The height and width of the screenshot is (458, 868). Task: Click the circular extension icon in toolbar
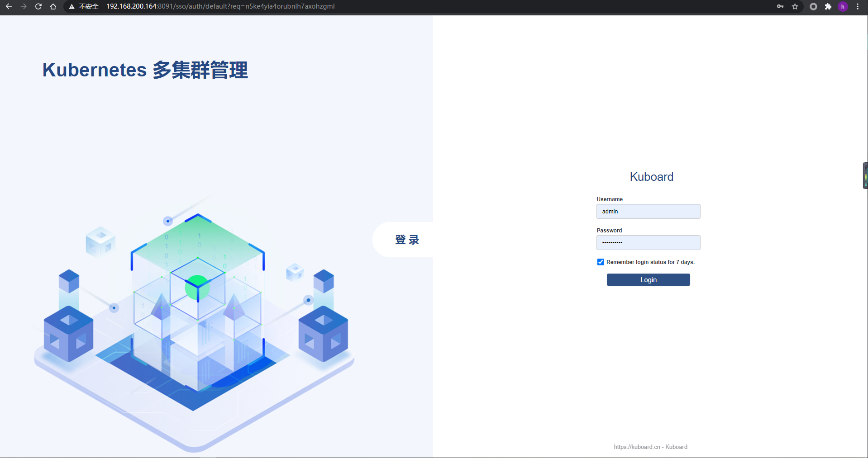click(813, 6)
